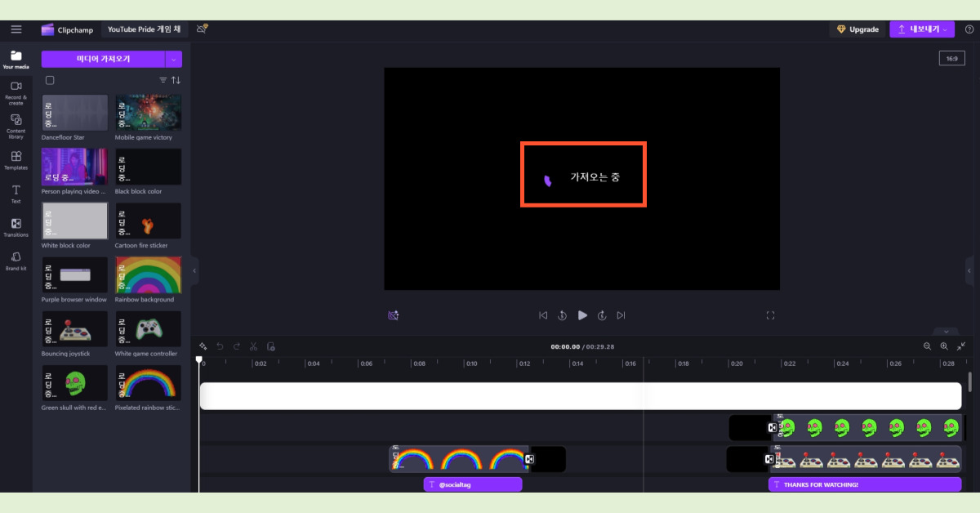The height and width of the screenshot is (513, 980).
Task: Open the help question mark icon
Action: coord(969,29)
